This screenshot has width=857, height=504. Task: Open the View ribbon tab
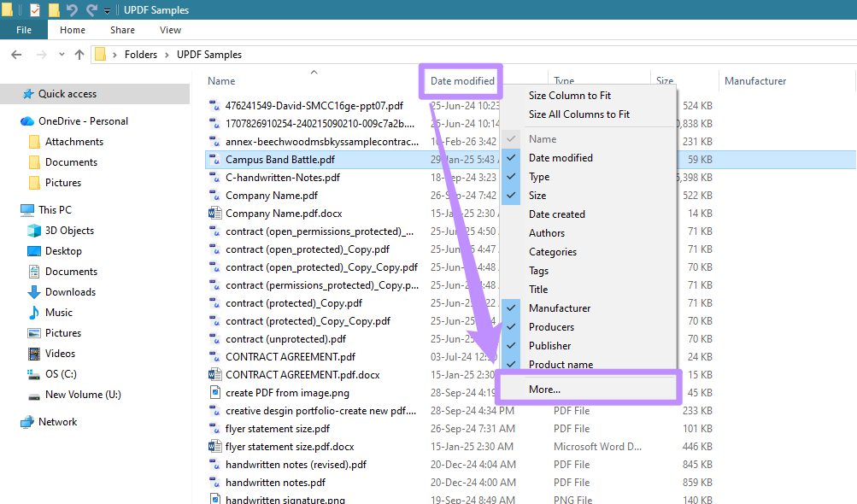click(170, 30)
